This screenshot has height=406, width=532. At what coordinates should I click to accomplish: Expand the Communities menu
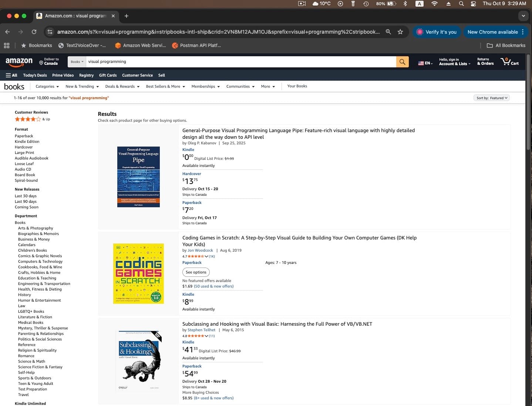pyautogui.click(x=240, y=86)
